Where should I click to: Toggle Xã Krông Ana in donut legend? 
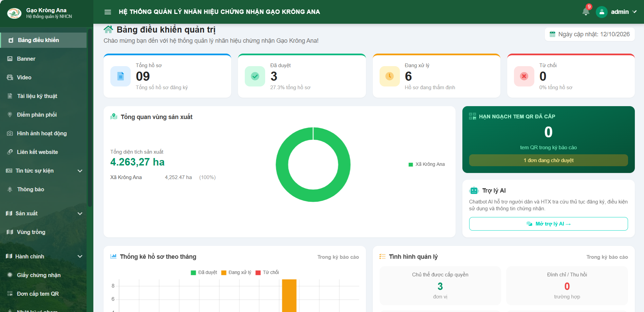[x=426, y=164]
